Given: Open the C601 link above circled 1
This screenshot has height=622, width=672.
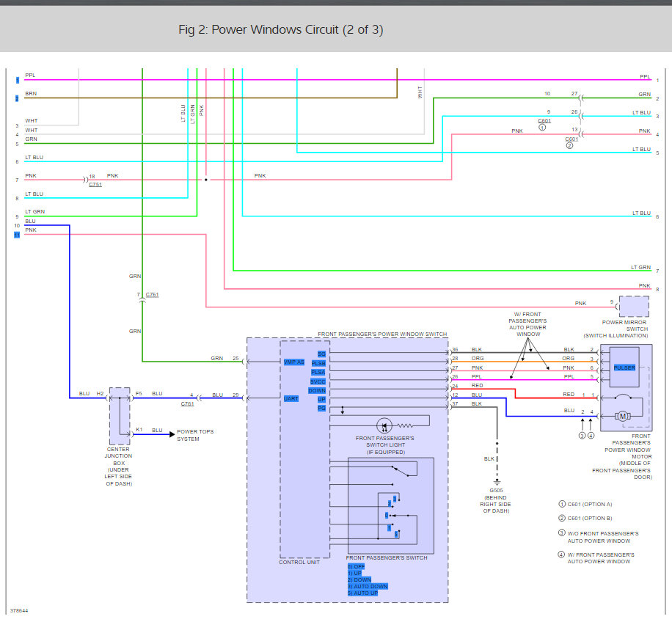Looking at the screenshot, I should [x=544, y=121].
